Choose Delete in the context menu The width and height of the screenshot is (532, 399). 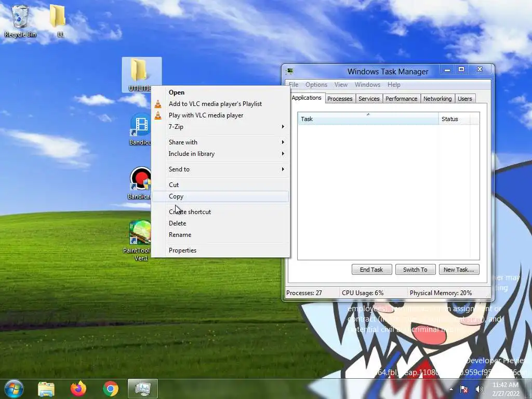[x=220, y=223]
